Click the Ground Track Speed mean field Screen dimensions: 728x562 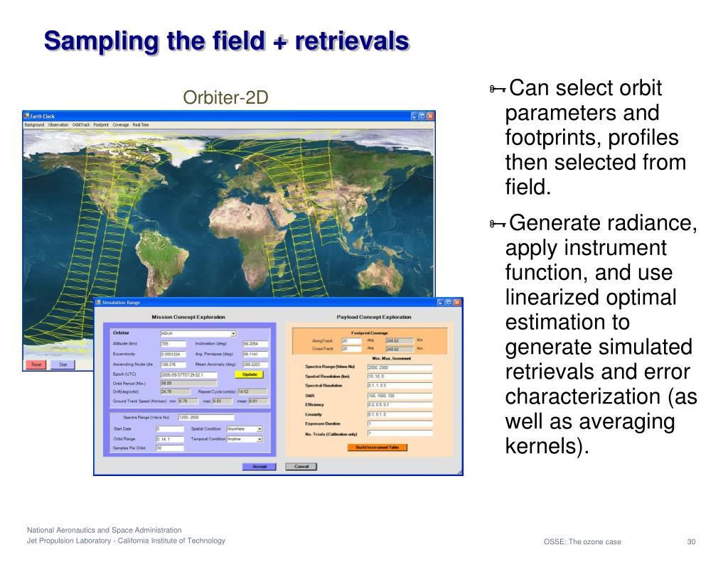coord(258,401)
